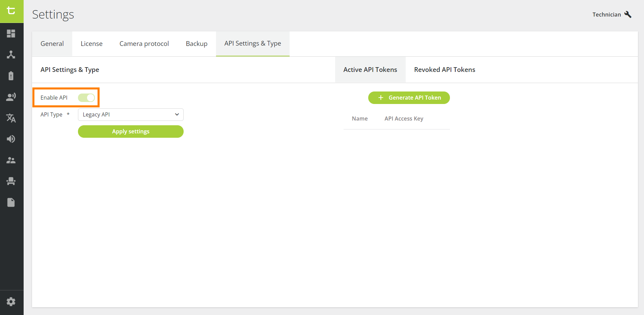Click the printer icon in the sidebar

point(11,181)
